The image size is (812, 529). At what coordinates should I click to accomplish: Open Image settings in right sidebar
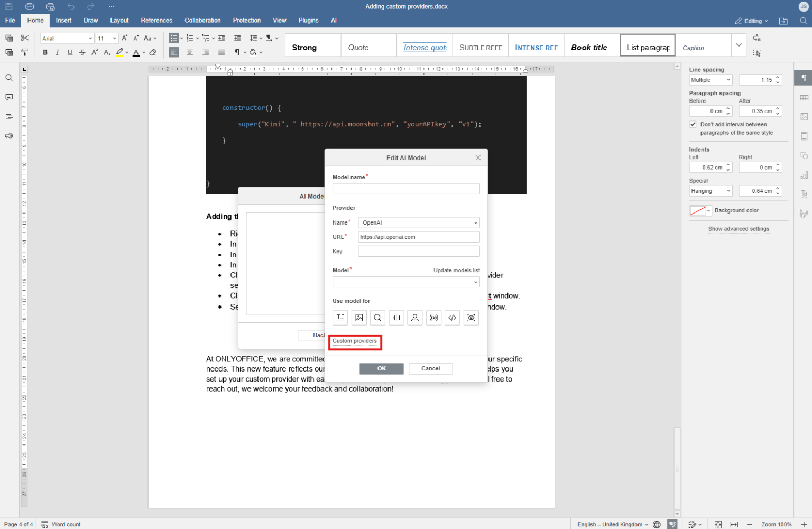(804, 117)
